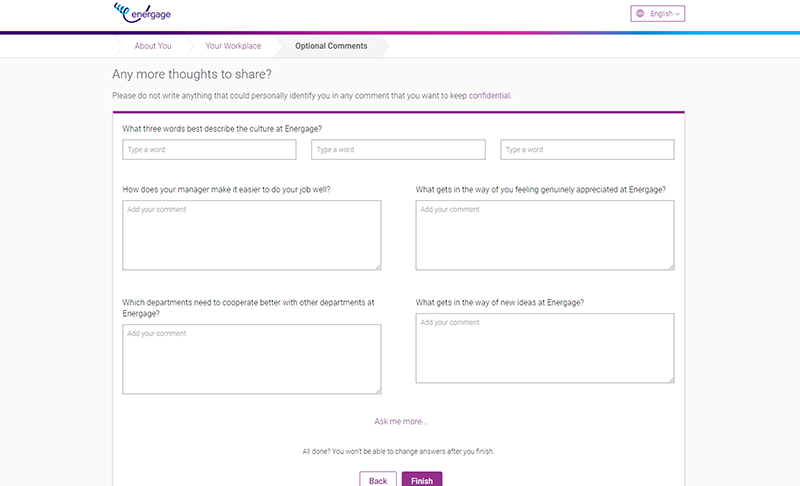Grab the resize handle of manager comment box
800x486 pixels.
click(378, 267)
